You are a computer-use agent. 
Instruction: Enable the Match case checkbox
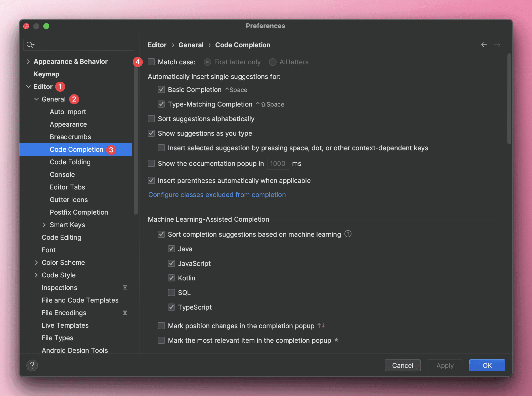pyautogui.click(x=151, y=62)
